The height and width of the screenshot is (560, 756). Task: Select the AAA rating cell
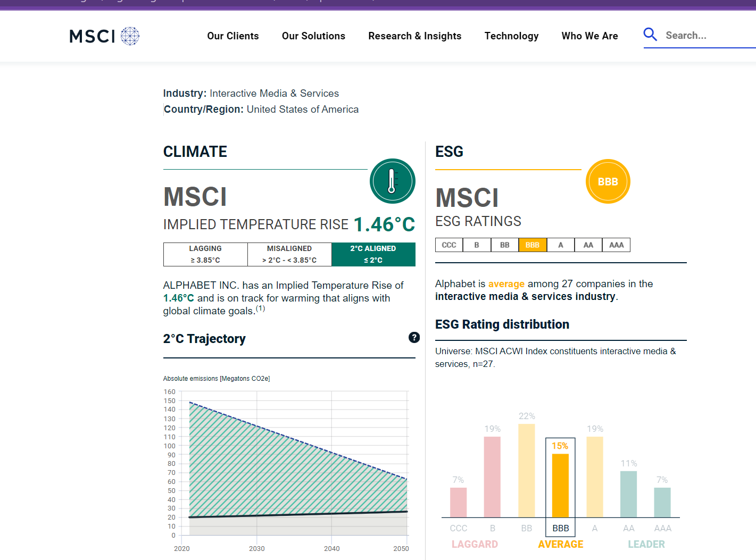click(616, 245)
